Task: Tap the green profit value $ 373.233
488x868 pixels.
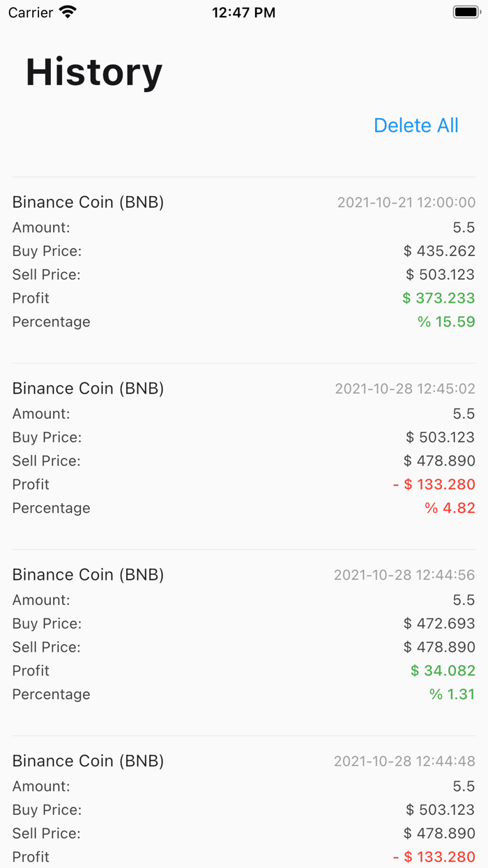Action: tap(439, 298)
